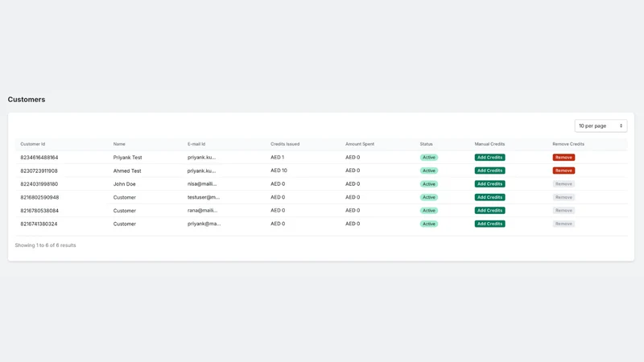This screenshot has width=644, height=362.
Task: Click Active badge for customer 8216741380324
Action: tap(429, 224)
